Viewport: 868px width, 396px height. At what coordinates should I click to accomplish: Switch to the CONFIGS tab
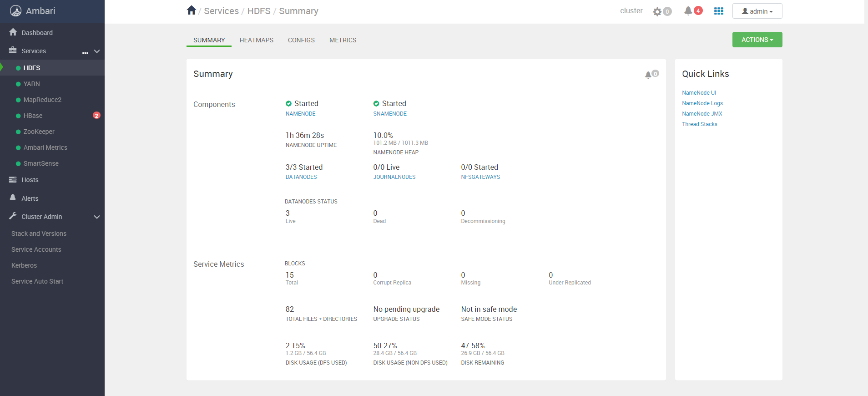301,40
